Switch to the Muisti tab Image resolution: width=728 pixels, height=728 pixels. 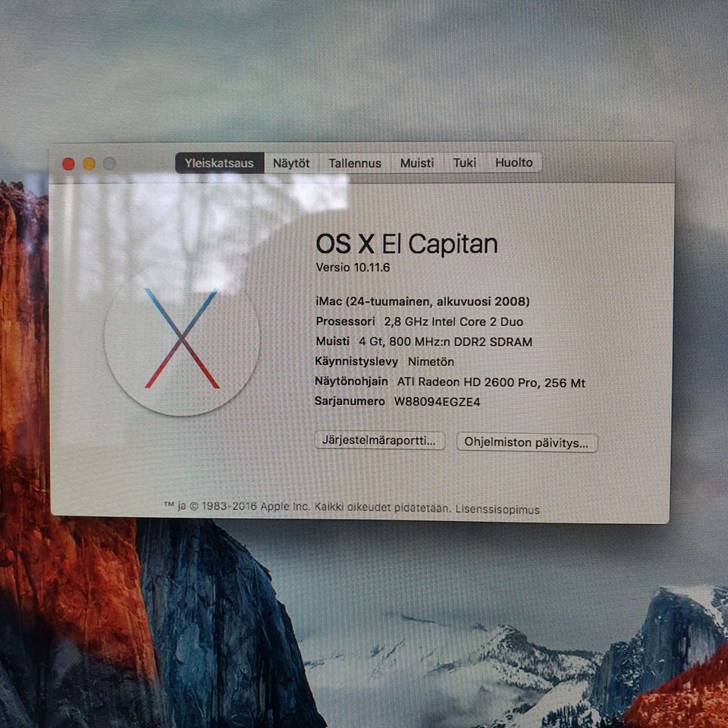tap(417, 163)
